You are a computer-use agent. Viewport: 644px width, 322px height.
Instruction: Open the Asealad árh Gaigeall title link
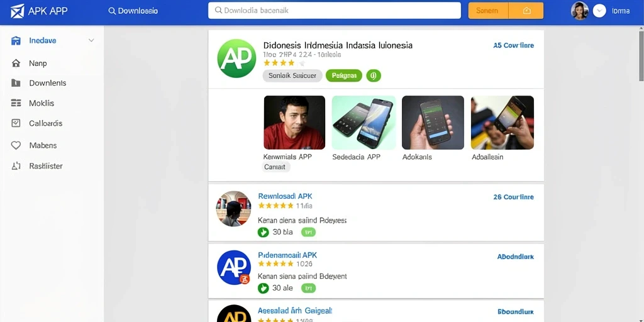click(295, 311)
